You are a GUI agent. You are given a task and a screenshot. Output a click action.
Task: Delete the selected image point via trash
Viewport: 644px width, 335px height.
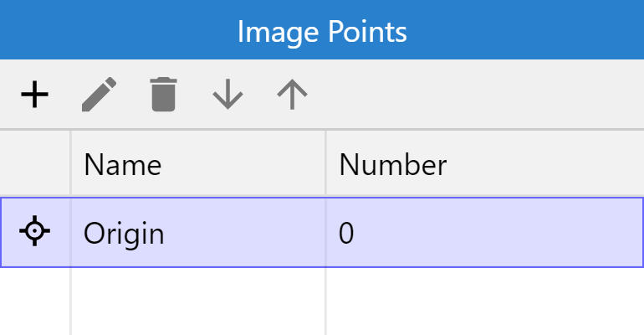pos(163,94)
